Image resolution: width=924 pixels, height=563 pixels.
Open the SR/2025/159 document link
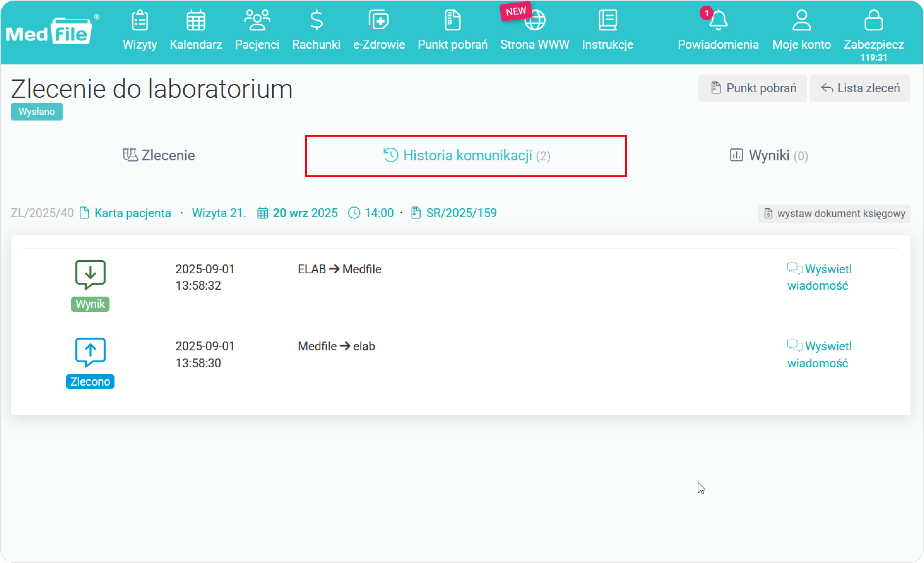pos(461,213)
